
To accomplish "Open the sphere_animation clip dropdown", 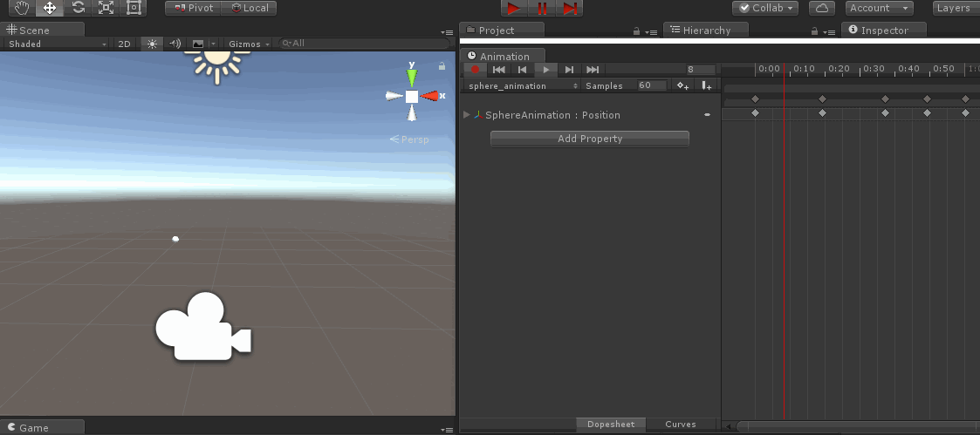I will [523, 86].
